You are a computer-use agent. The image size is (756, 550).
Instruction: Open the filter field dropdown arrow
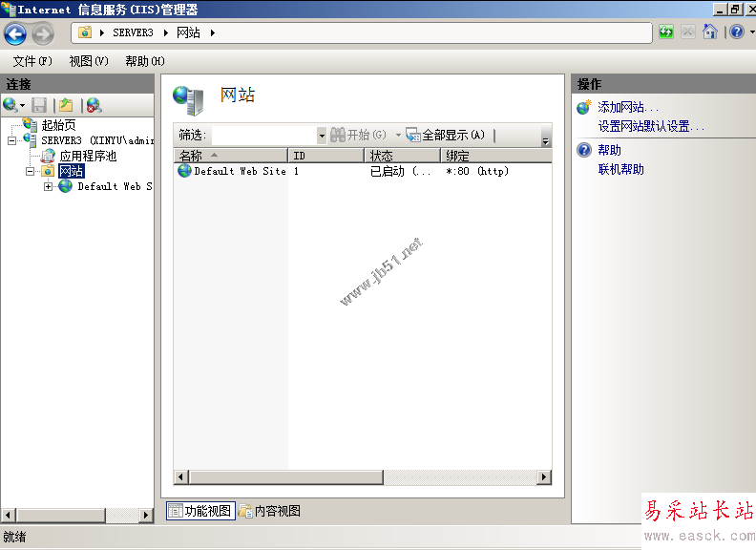pos(322,135)
